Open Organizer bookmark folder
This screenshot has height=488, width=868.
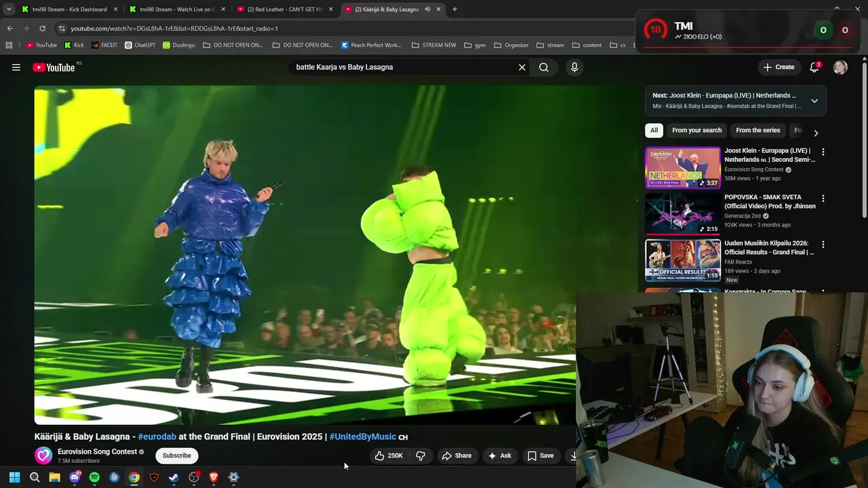click(511, 45)
